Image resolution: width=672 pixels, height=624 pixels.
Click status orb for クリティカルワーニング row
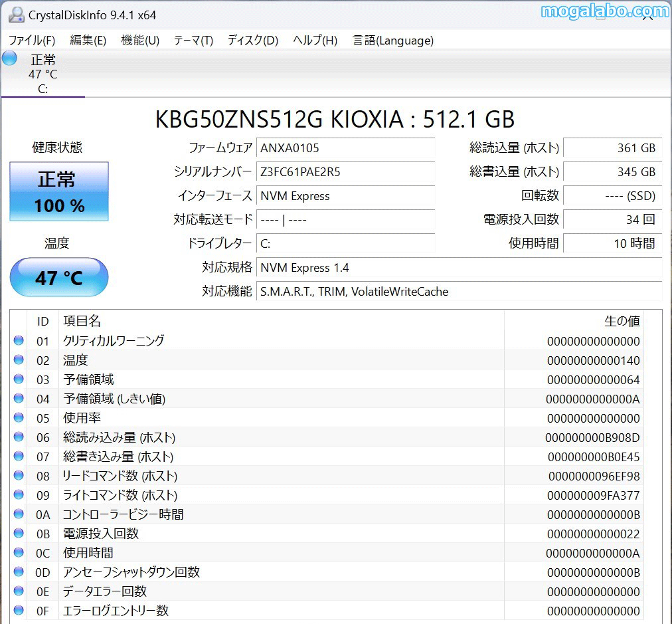[x=19, y=341]
